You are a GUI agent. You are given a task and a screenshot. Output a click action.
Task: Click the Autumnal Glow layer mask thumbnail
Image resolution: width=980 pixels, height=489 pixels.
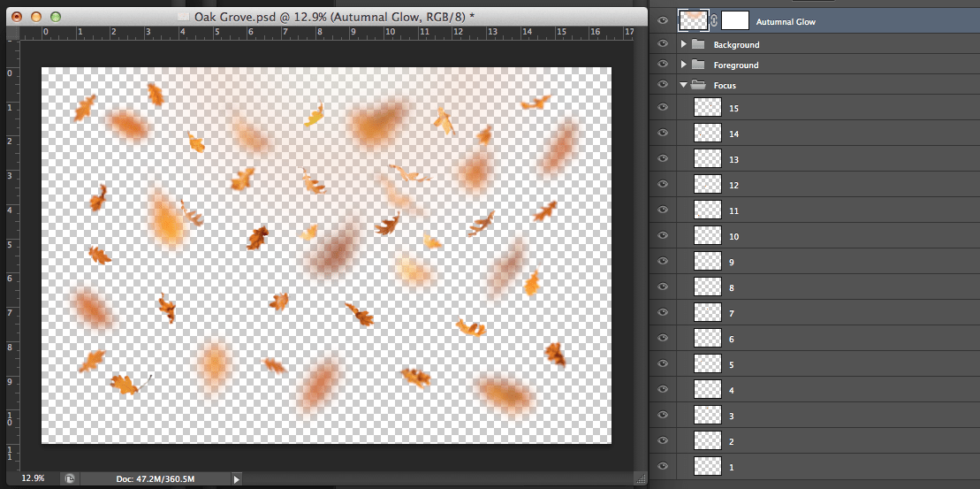pyautogui.click(x=736, y=20)
